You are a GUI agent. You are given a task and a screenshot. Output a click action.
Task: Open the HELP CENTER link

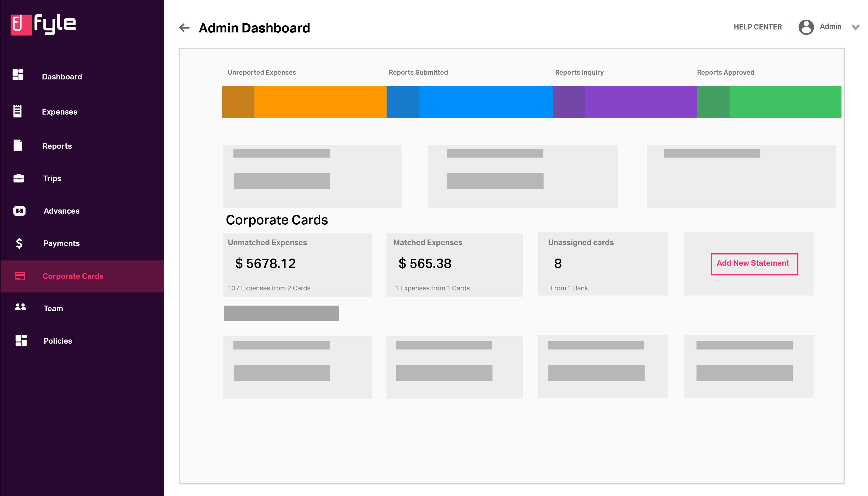click(757, 27)
